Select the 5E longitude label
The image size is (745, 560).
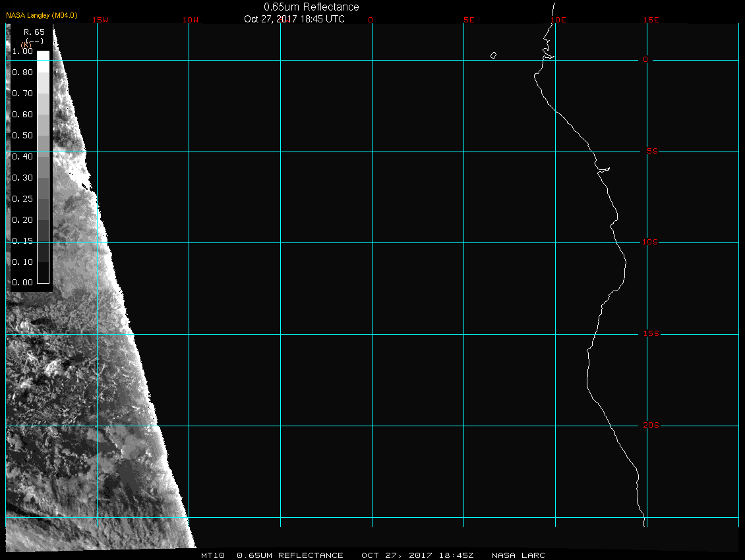pyautogui.click(x=469, y=20)
